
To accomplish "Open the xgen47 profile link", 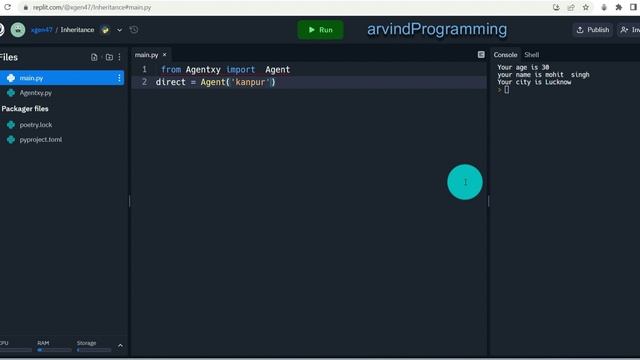I will pos(42,30).
